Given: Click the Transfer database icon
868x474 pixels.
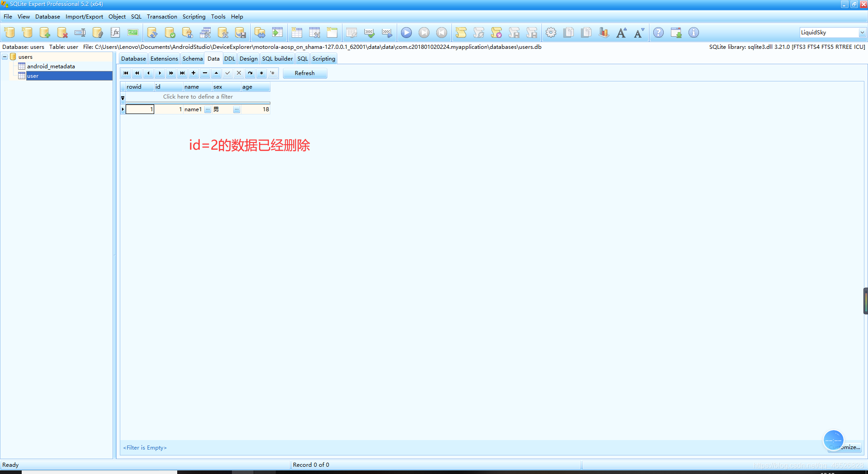Looking at the screenshot, I should pyautogui.click(x=260, y=33).
